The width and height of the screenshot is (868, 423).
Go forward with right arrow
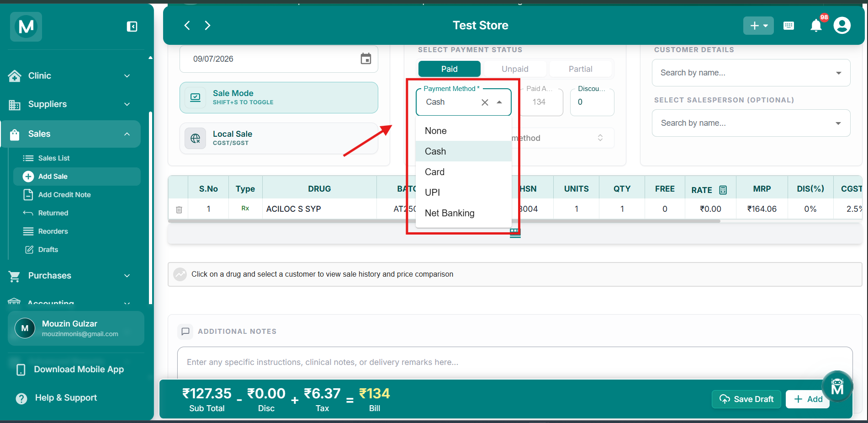tap(207, 25)
